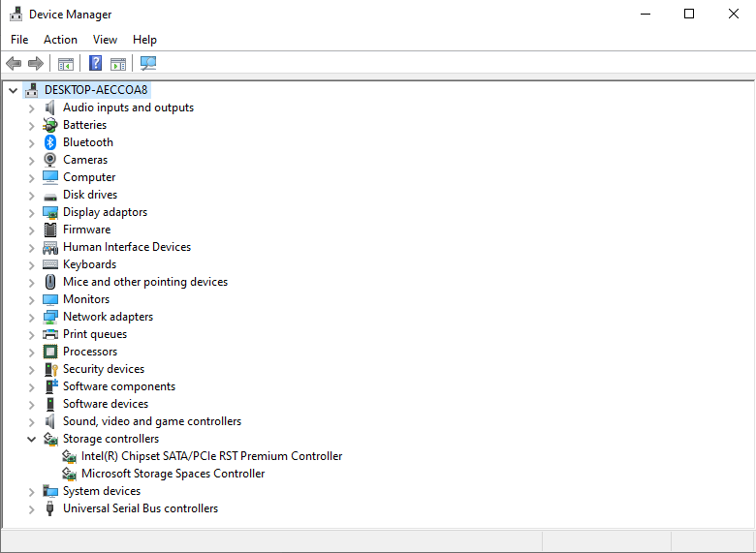Click the Processors chip icon

click(50, 352)
